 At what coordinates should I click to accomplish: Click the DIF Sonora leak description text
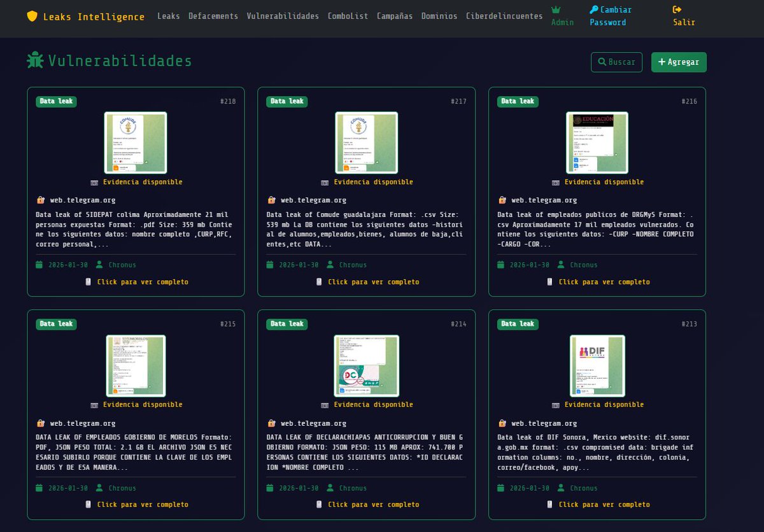(596, 452)
